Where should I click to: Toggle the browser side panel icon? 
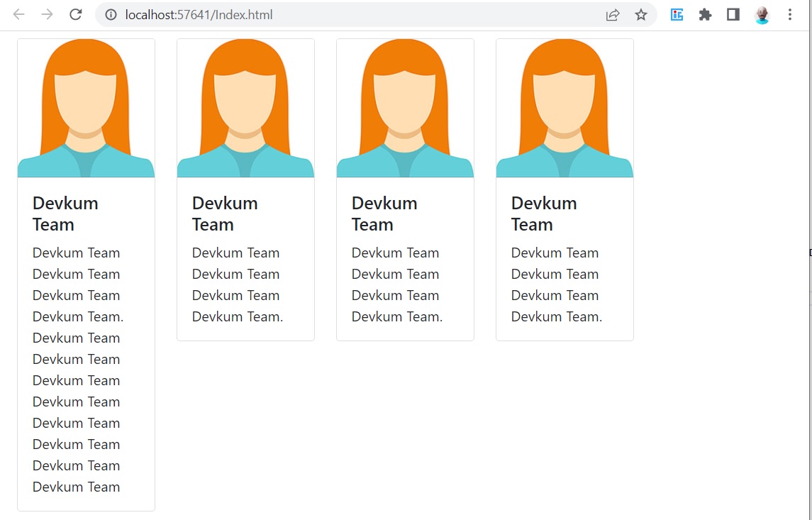click(x=733, y=14)
